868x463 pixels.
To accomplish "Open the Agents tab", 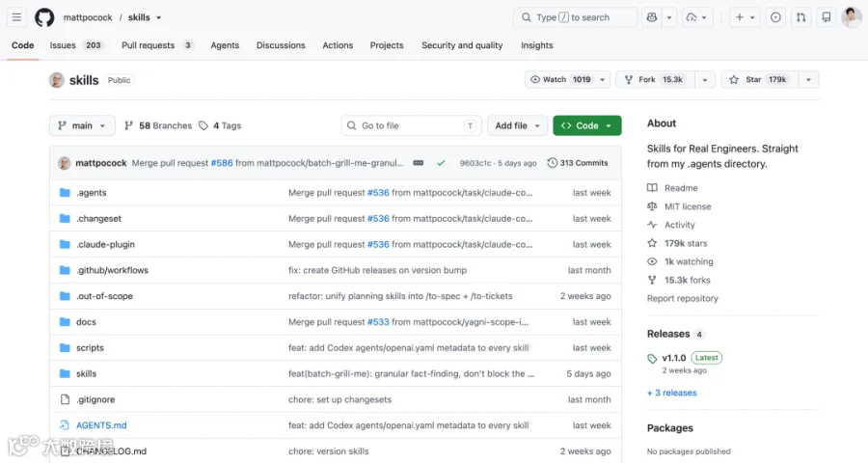I will tap(225, 45).
